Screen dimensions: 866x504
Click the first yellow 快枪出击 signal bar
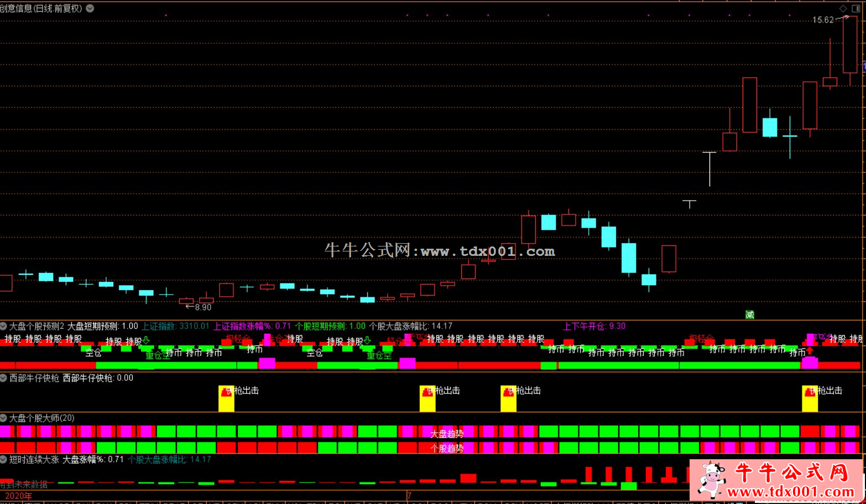coord(226,398)
